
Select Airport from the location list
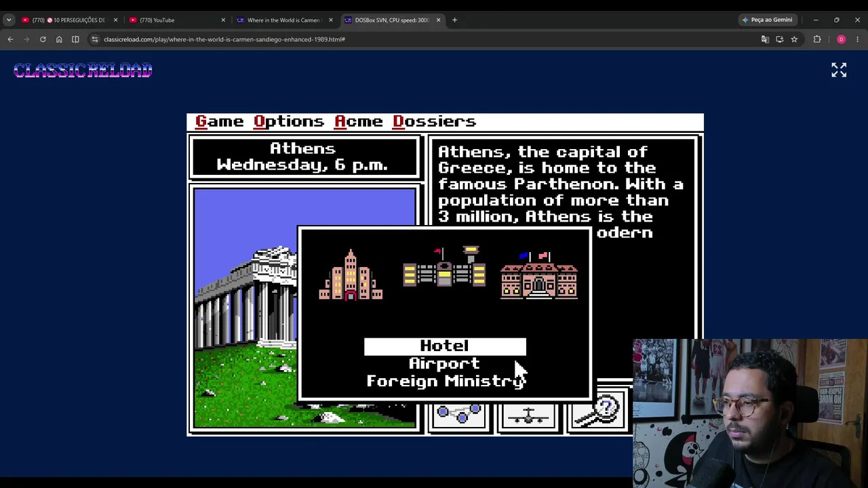pos(445,364)
